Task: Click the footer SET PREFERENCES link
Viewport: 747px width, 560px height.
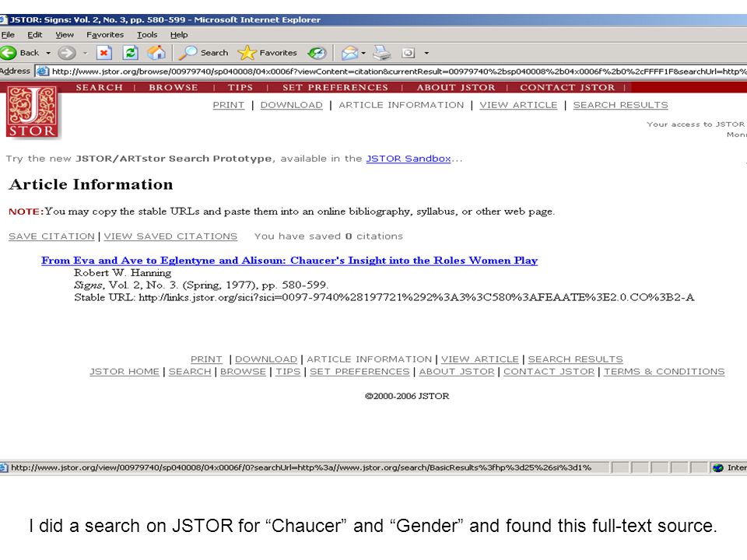Action: [x=359, y=372]
